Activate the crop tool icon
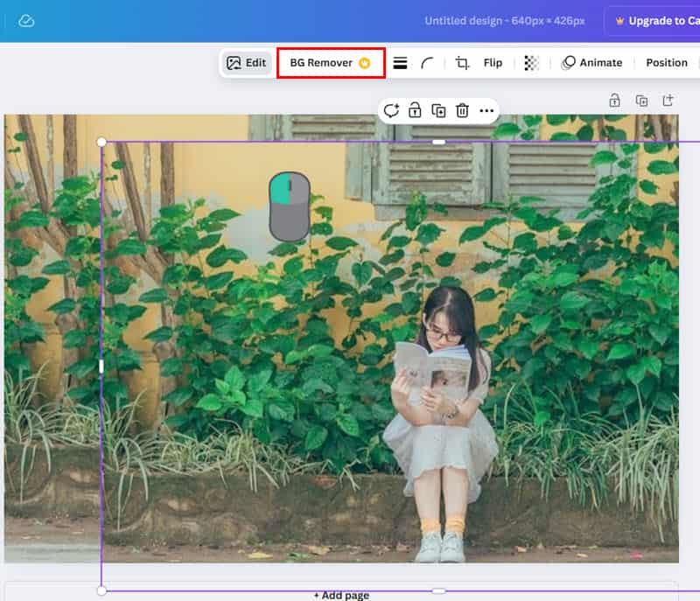700x601 pixels. click(x=462, y=63)
